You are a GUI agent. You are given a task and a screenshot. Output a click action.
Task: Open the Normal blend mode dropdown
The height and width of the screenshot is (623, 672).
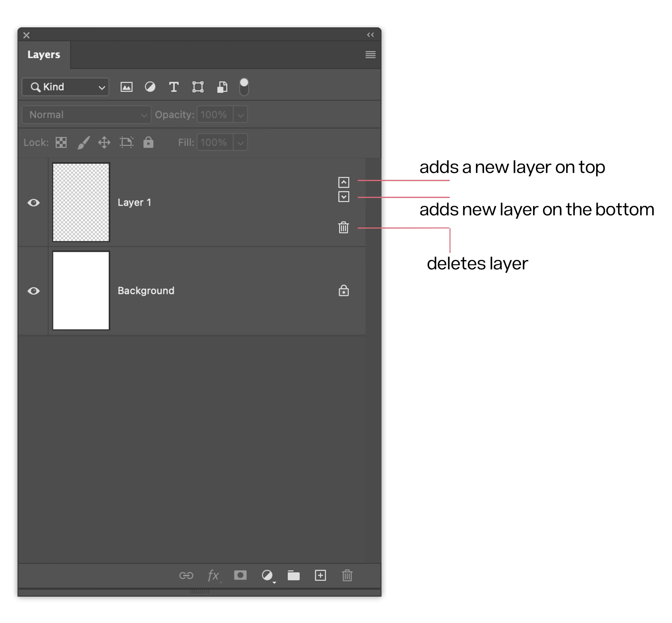point(87,115)
